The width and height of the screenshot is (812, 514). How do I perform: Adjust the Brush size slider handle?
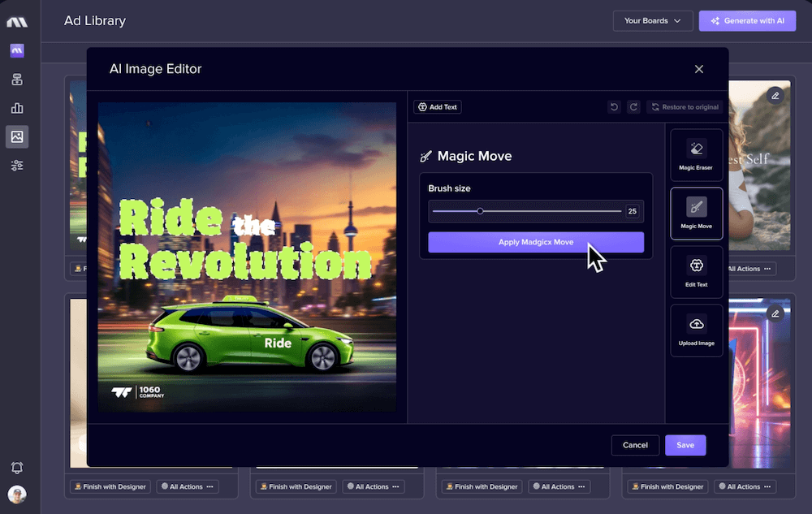[480, 211]
